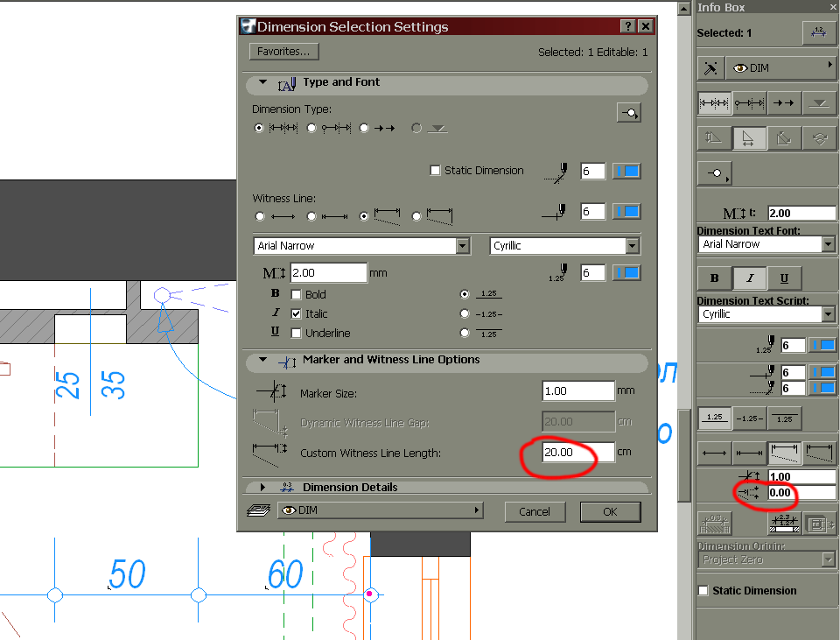Click witness line gap field showing 0.00
The width and height of the screenshot is (840, 640).
click(801, 493)
